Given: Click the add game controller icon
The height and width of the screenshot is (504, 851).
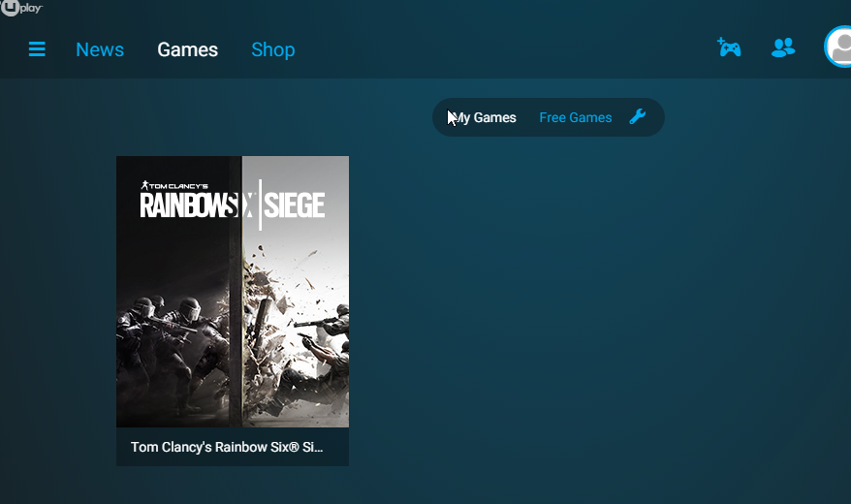Looking at the screenshot, I should [x=729, y=47].
